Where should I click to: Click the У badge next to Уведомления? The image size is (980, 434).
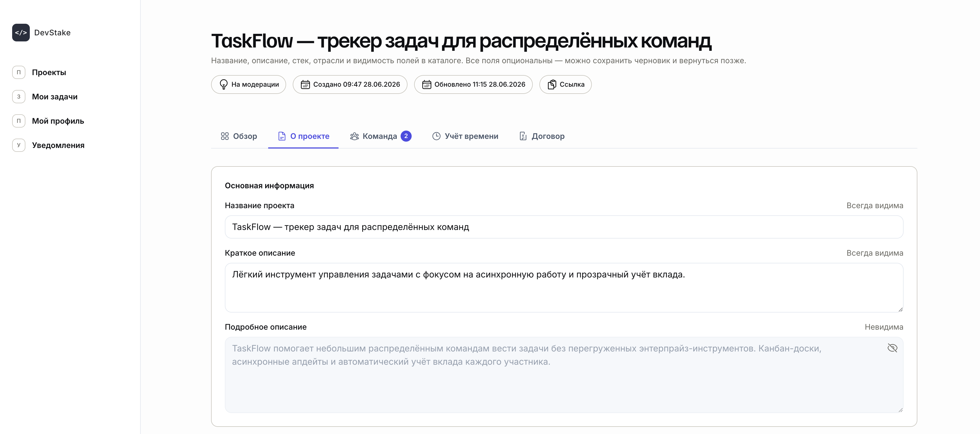point(19,145)
